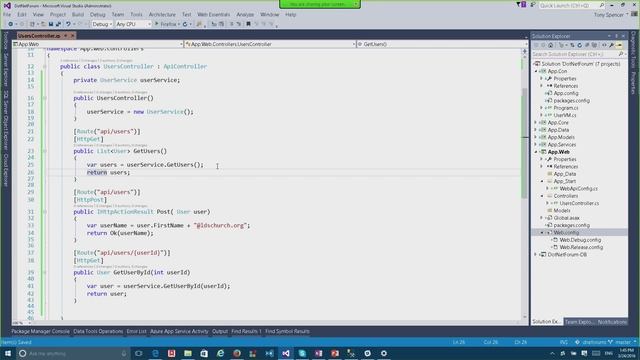640x360 pixels.
Task: Switch to Package Manager Console tab
Action: 40,331
